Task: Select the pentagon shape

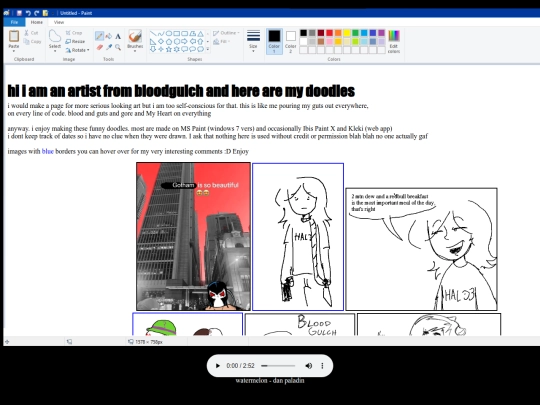Action: 169,41
